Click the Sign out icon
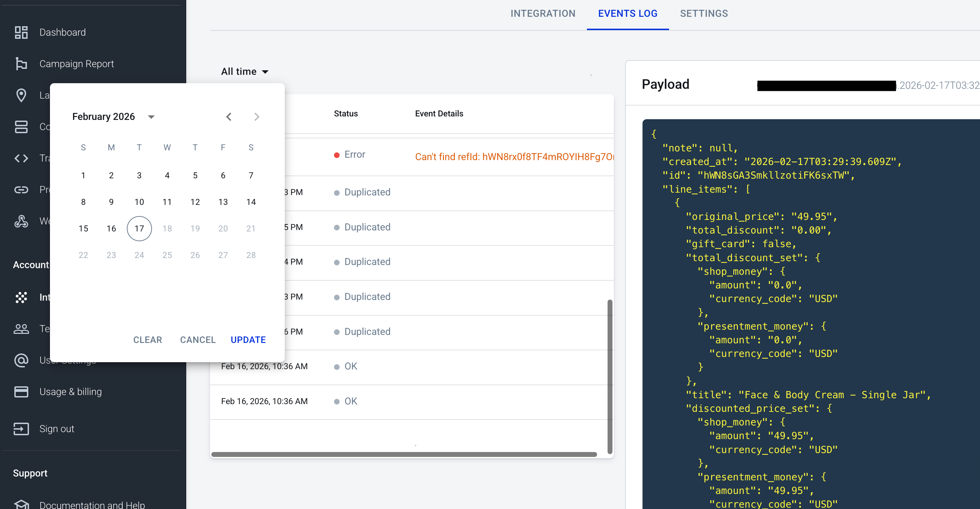The width and height of the screenshot is (980, 509). (x=21, y=429)
